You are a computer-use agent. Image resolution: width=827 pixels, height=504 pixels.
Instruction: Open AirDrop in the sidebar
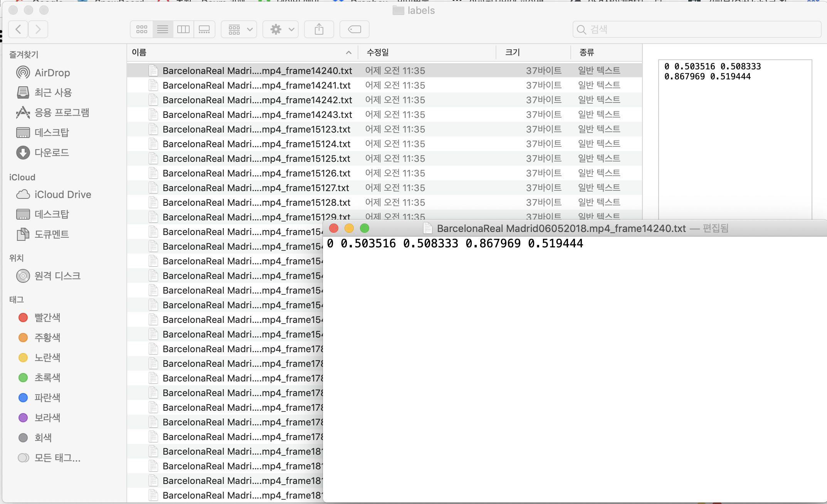[52, 73]
